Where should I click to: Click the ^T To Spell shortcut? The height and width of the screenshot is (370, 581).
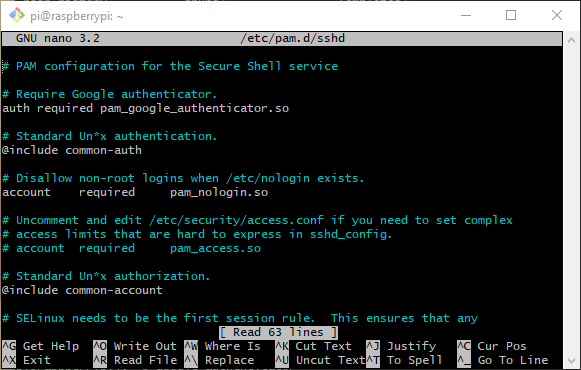[404, 360]
